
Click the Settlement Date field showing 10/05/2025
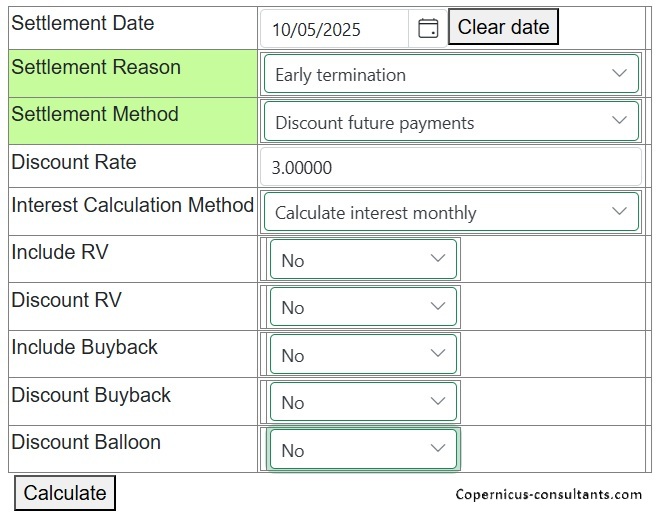(x=334, y=30)
